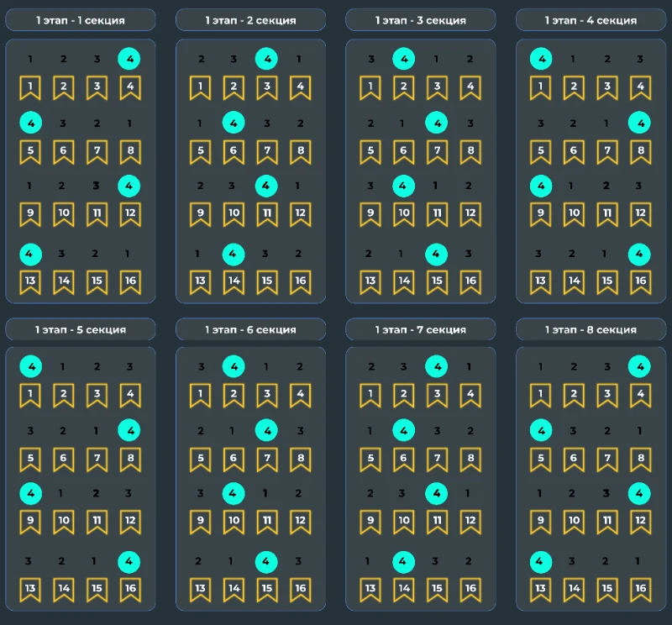Click number 1 above bookmark 4 in 2 секция

click(299, 59)
